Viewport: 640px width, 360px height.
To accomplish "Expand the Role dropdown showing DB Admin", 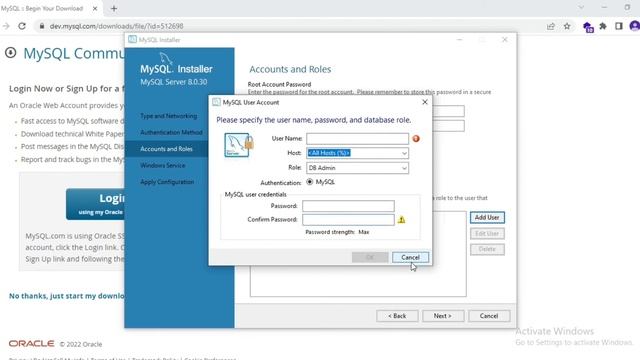I will coord(404,168).
